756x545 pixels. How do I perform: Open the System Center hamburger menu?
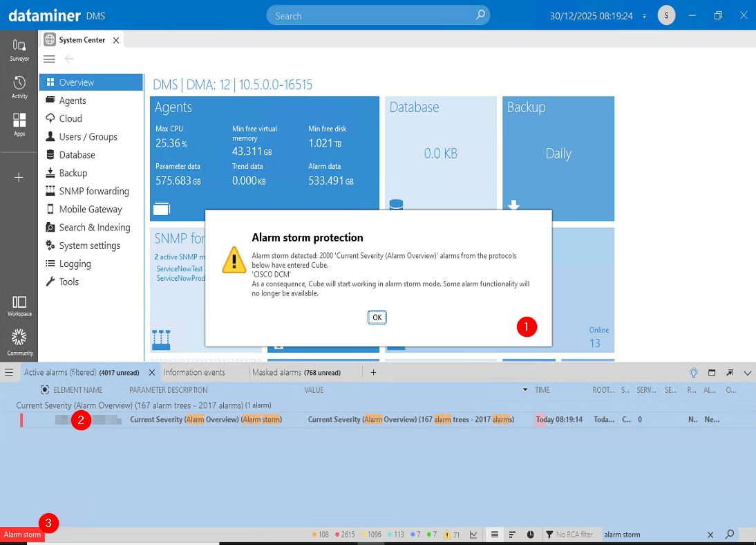click(x=49, y=59)
